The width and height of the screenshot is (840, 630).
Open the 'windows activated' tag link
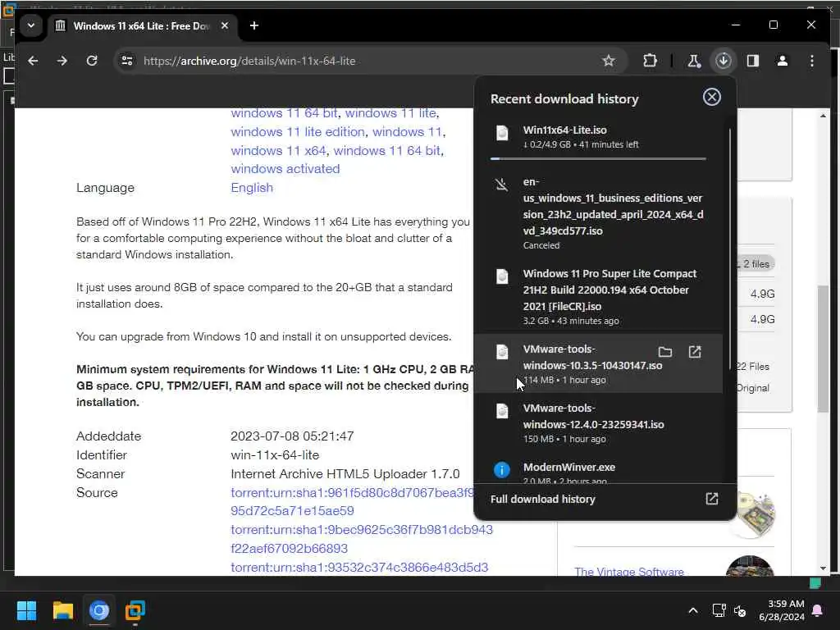(x=285, y=169)
